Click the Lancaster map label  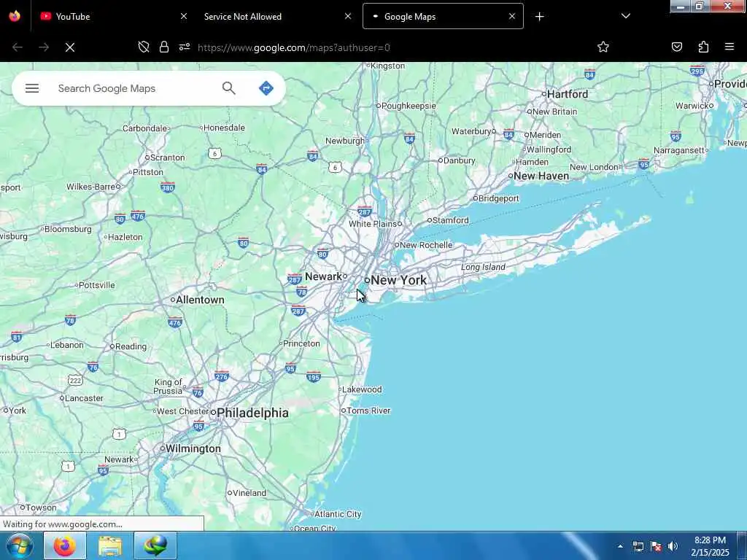(84, 398)
